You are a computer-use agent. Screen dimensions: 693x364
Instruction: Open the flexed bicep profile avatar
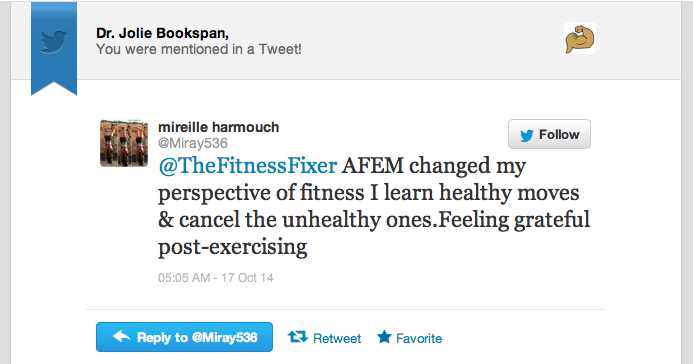coord(579,38)
